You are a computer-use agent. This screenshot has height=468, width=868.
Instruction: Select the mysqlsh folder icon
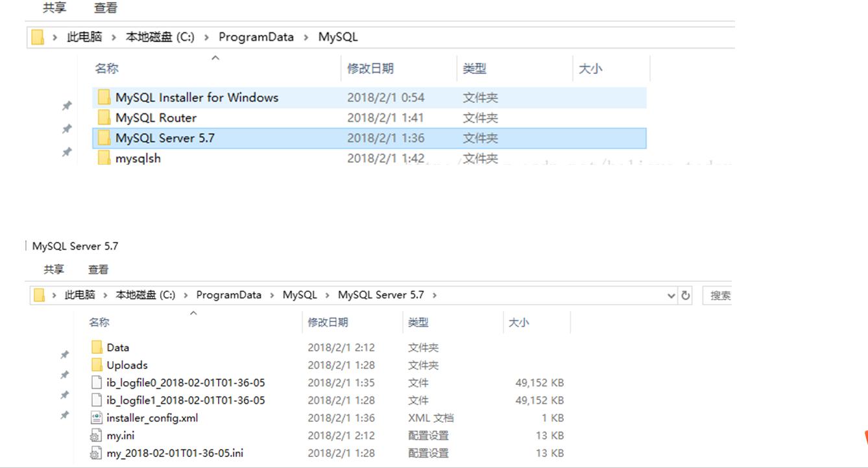(104, 158)
